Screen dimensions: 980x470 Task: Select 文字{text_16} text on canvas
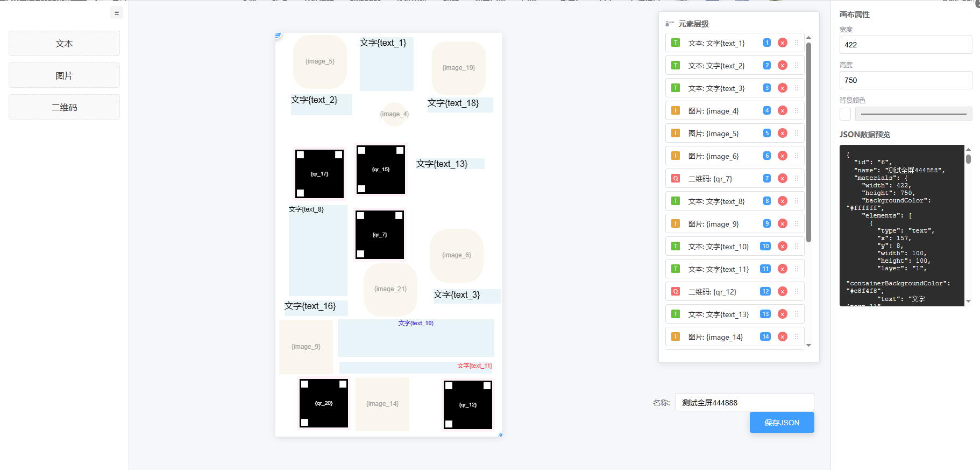(316, 308)
